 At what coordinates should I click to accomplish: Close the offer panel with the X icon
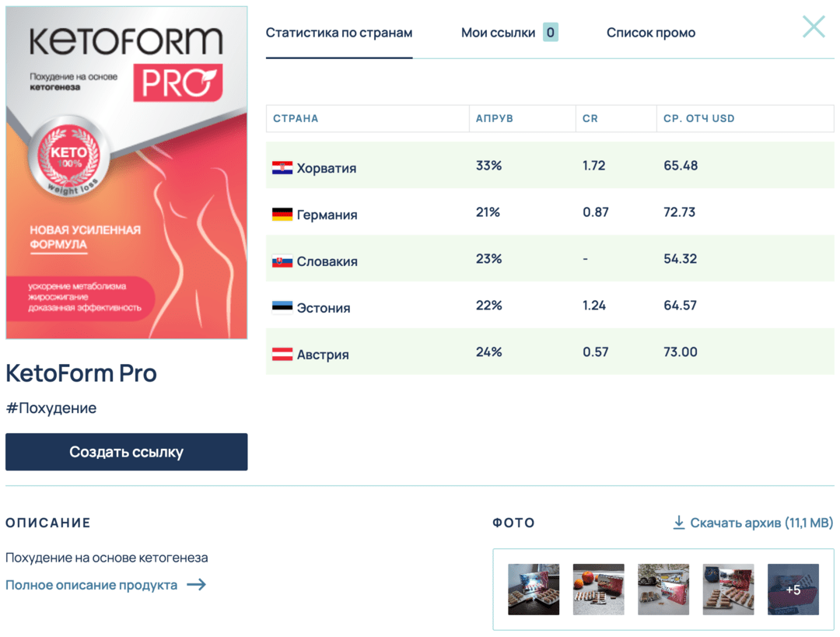(x=814, y=26)
